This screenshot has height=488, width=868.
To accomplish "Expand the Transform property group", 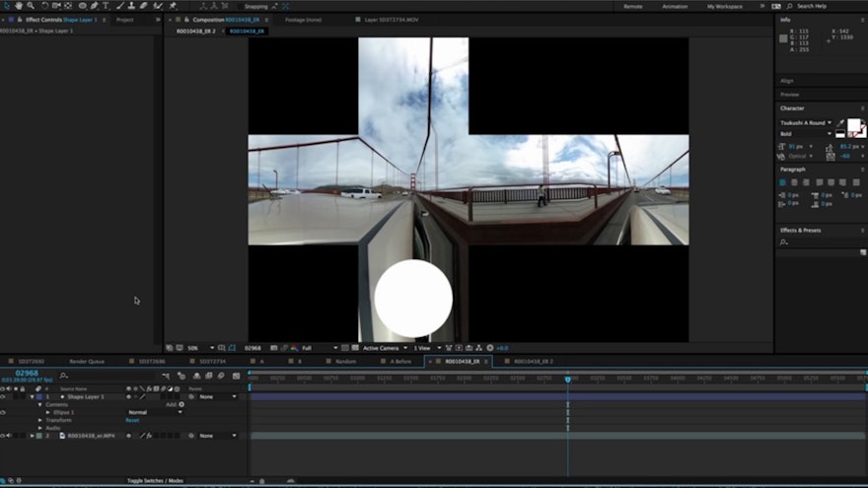I will pos(40,420).
